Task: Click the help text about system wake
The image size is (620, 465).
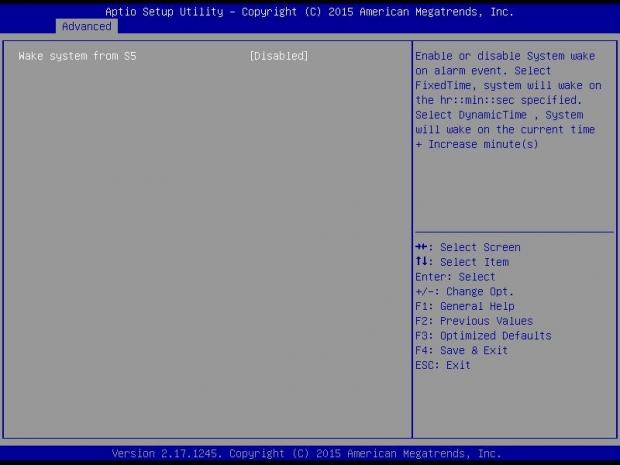Action: [x=508, y=100]
